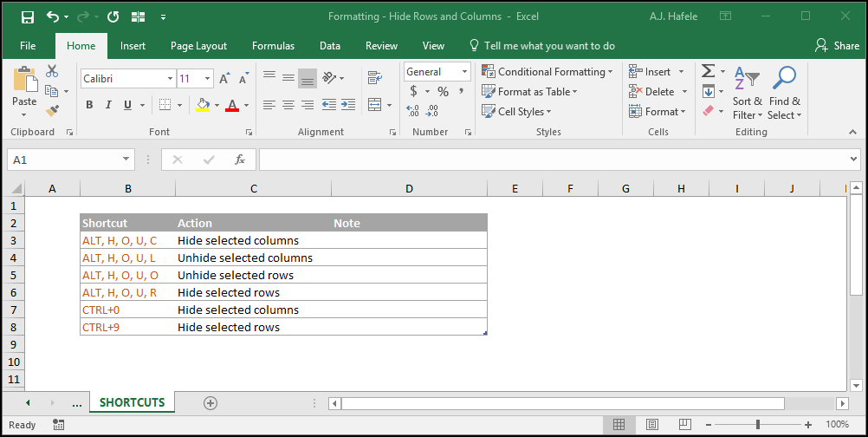Click the Delete button in Cells group
868x437 pixels.
tap(657, 91)
